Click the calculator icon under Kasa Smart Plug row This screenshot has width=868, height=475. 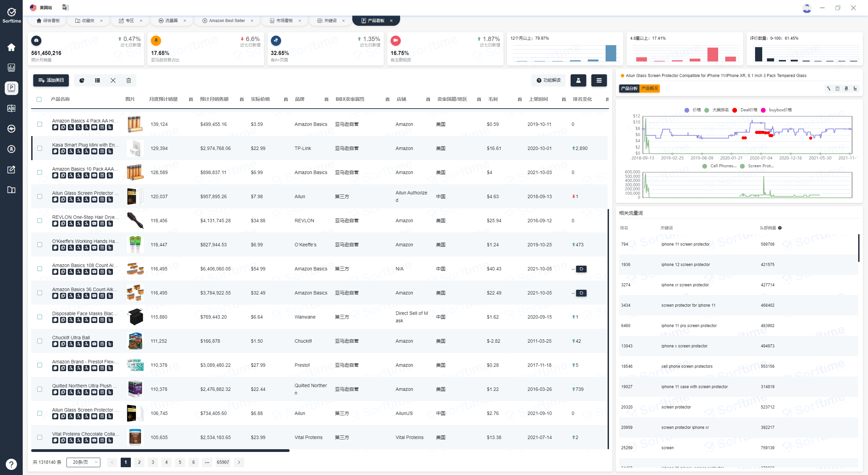pyautogui.click(x=102, y=151)
